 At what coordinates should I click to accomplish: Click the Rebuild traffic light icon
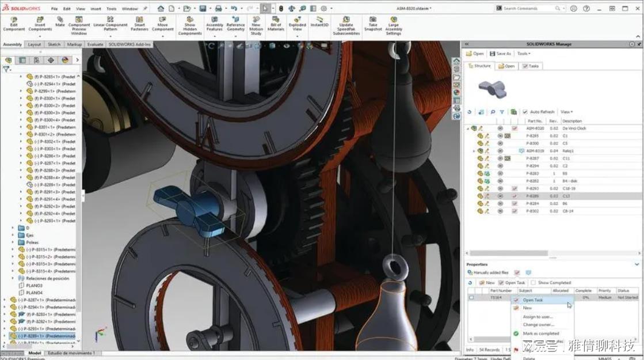coord(281,8)
